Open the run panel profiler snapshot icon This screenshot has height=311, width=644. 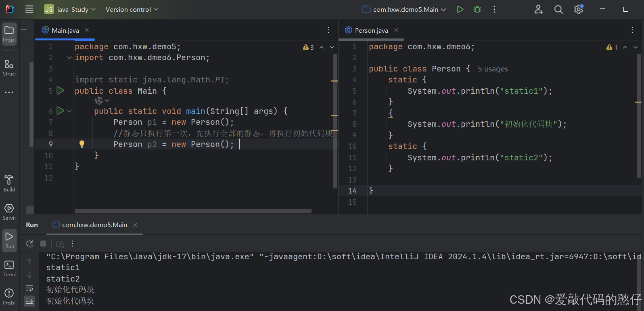[x=60, y=244]
